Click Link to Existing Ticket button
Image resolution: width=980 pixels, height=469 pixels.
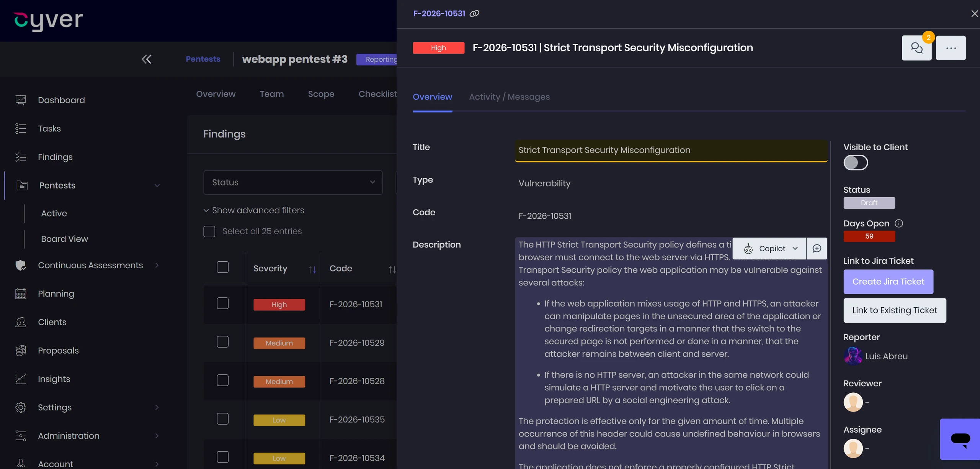(x=895, y=310)
